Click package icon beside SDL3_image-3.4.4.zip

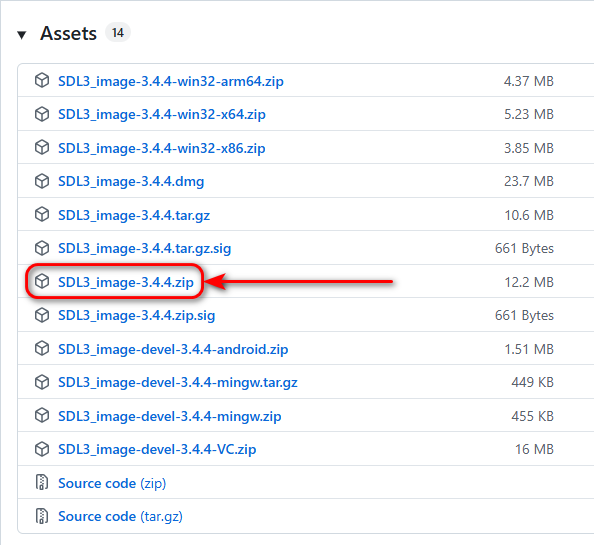point(42,281)
